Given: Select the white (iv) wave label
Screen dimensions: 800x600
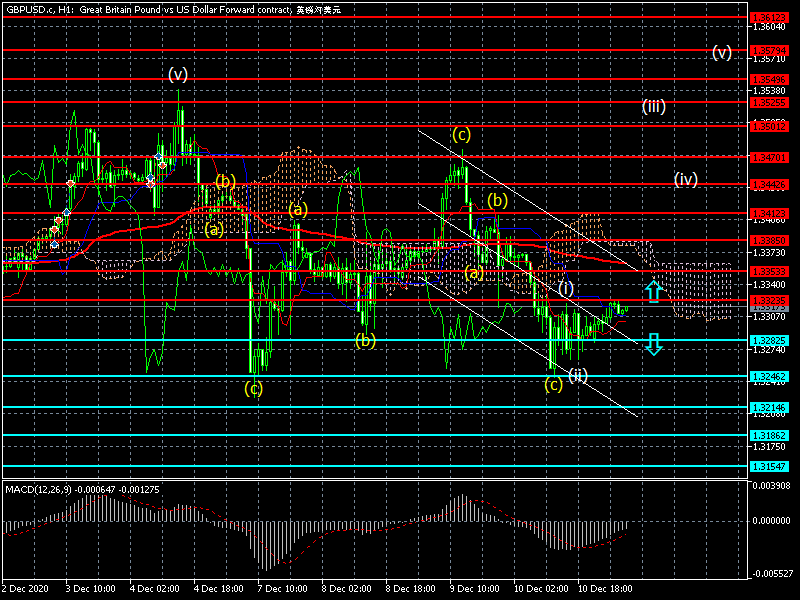Looking at the screenshot, I should (x=686, y=179).
